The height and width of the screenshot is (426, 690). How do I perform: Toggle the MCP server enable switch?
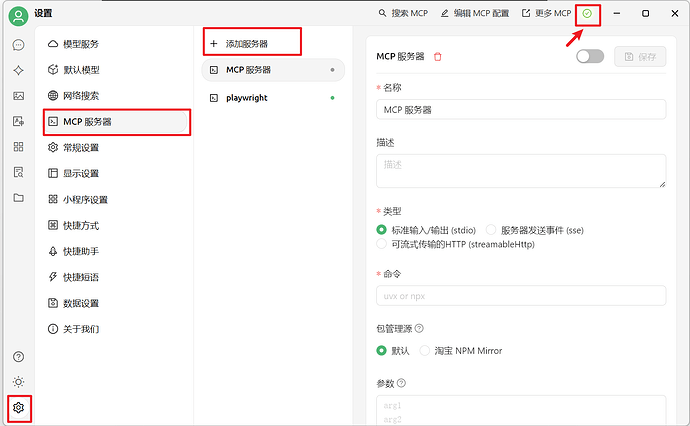590,56
